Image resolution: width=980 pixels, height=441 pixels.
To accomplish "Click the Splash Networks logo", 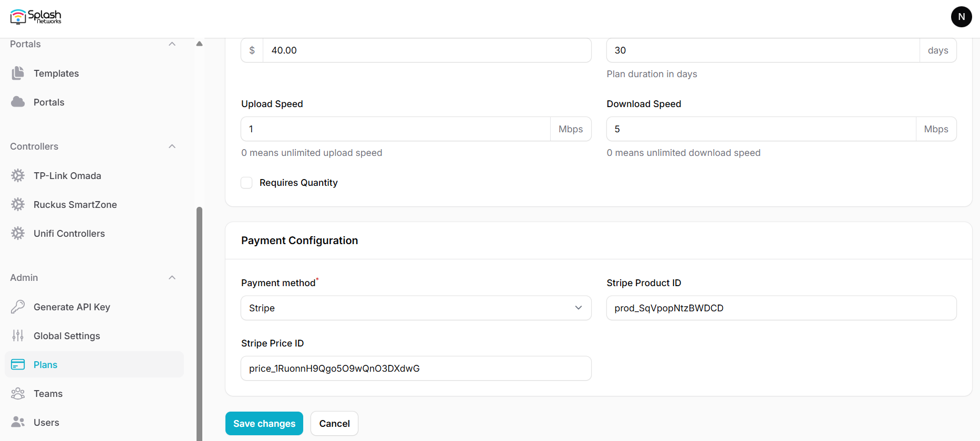I will coord(36,17).
